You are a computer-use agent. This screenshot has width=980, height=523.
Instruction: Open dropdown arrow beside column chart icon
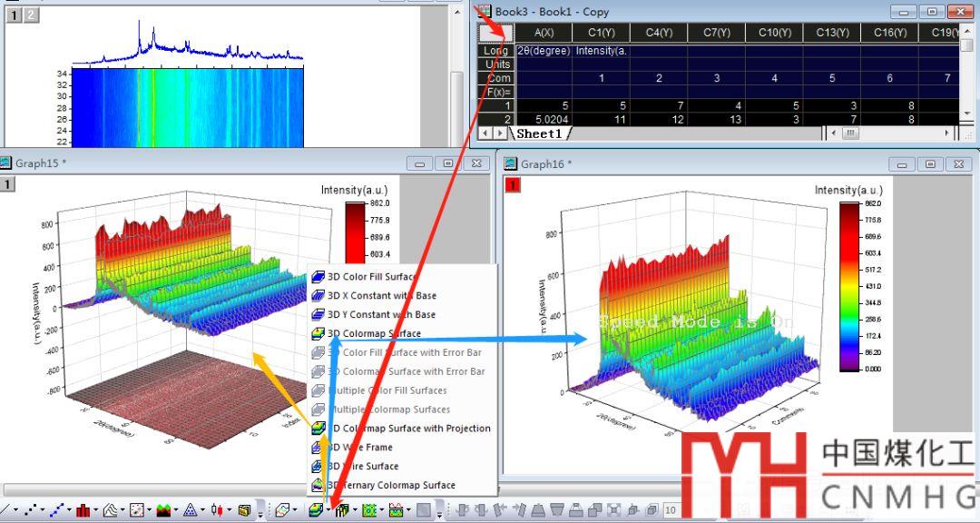(97, 511)
